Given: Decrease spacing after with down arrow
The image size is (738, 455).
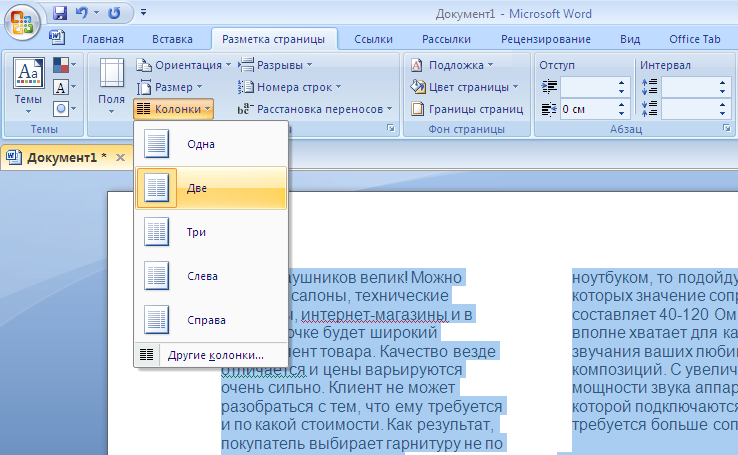Looking at the screenshot, I should point(722,114).
